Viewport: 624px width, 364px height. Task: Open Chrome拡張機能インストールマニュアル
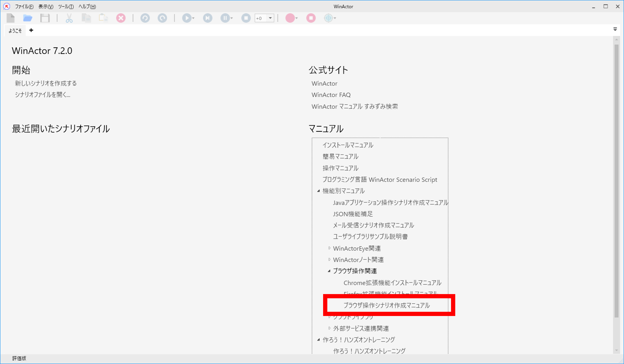pyautogui.click(x=392, y=283)
